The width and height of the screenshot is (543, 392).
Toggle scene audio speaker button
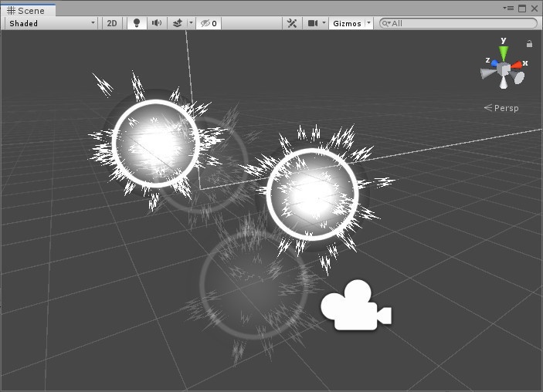157,23
